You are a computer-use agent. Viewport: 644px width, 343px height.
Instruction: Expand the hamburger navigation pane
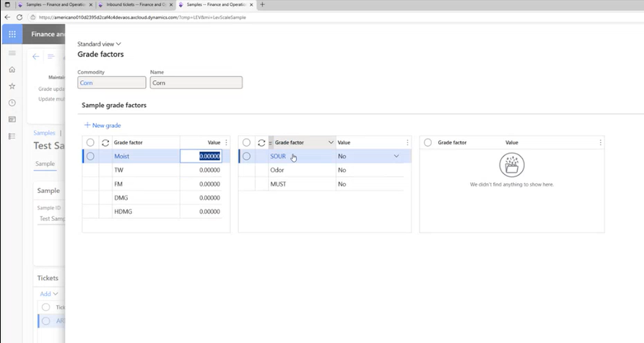12,53
